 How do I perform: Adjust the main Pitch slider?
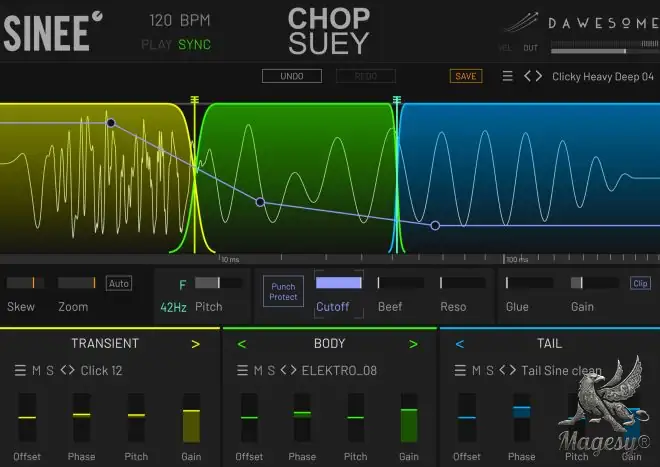click(218, 283)
